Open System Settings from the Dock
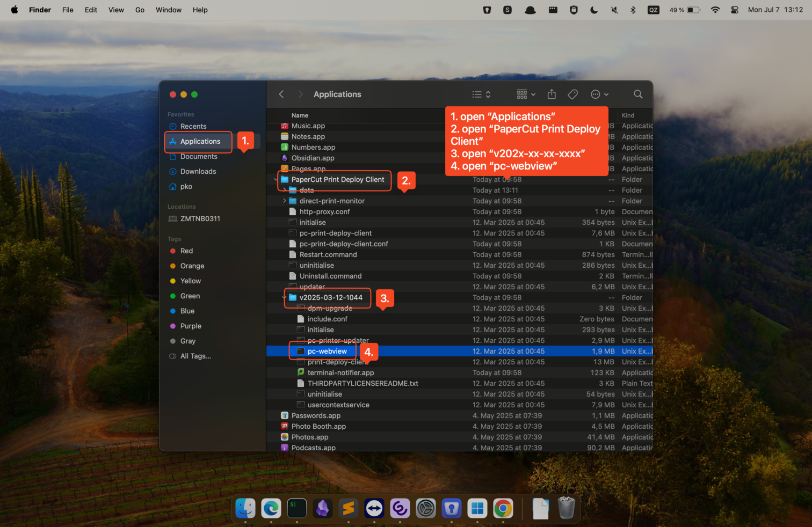812x527 pixels. (426, 508)
